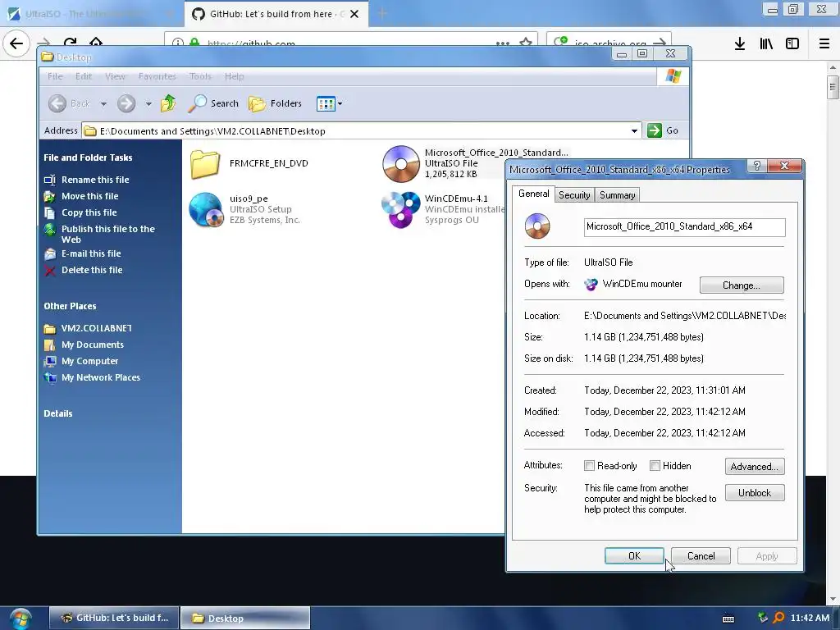Image resolution: width=840 pixels, height=630 pixels.
Task: Select the Microsoft_Office_2010_Standard ISO file icon
Action: (400, 163)
